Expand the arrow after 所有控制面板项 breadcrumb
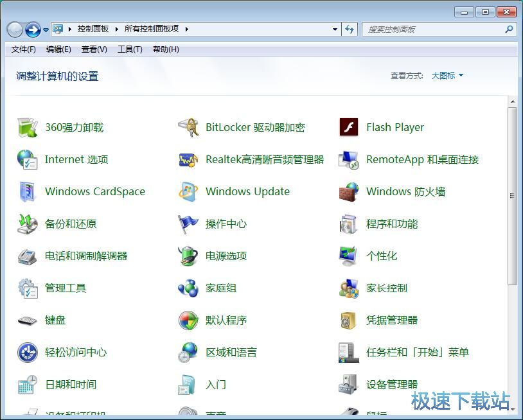Image resolution: width=523 pixels, height=420 pixels. (x=187, y=30)
